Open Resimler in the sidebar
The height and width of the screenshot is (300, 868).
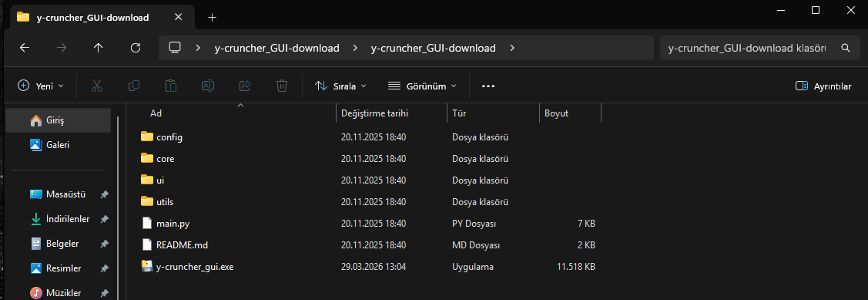click(58, 268)
